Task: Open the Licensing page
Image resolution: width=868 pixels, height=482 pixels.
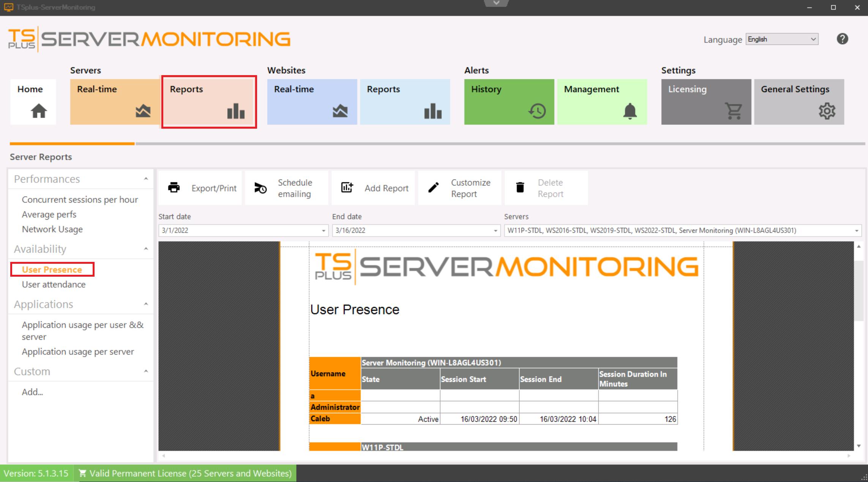Action: click(705, 102)
